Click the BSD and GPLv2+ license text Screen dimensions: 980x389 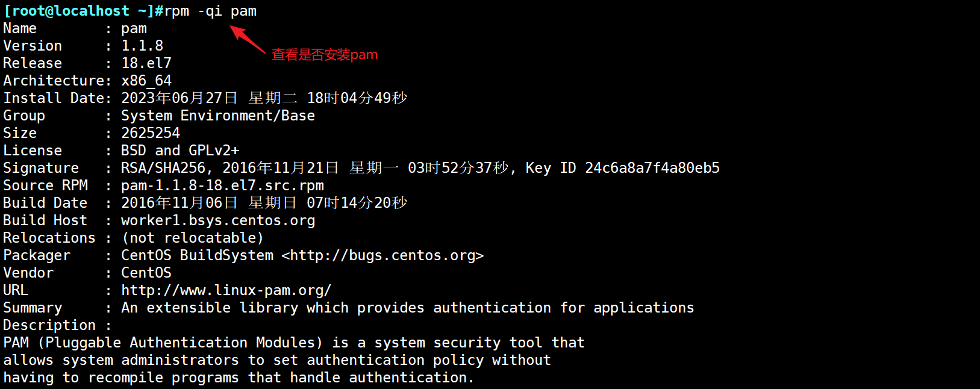(180, 151)
